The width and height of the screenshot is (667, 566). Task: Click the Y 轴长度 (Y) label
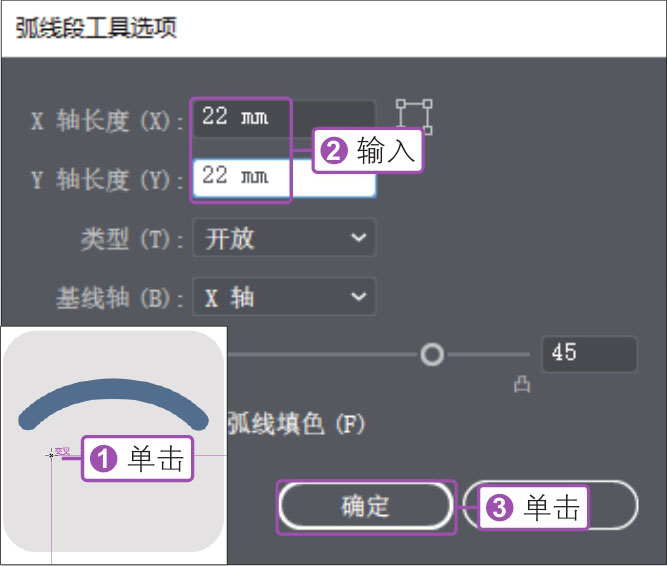[107, 179]
